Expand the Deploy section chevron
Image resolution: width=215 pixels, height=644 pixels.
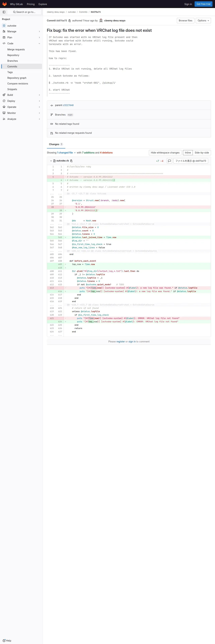(x=39, y=101)
